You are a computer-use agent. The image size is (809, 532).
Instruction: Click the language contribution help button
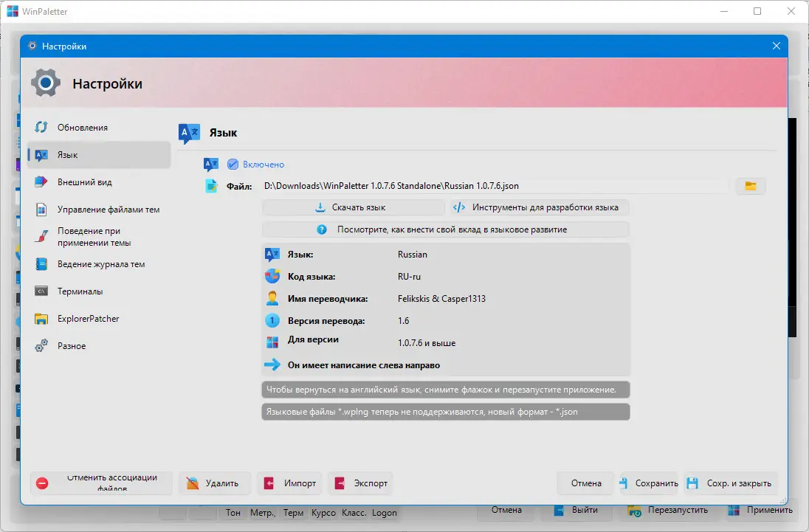pyautogui.click(x=446, y=230)
